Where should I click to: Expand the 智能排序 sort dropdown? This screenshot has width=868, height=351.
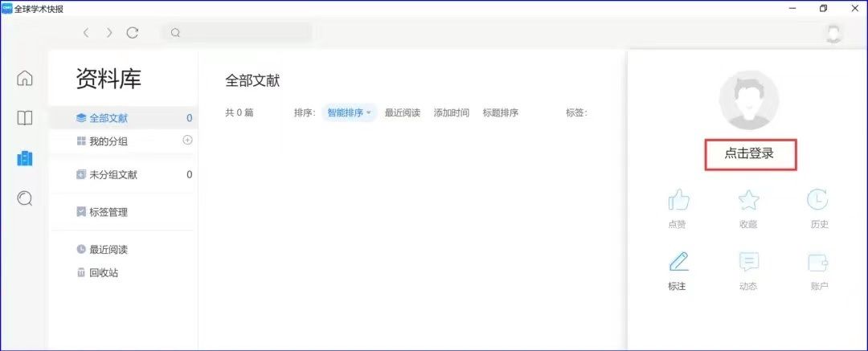349,113
